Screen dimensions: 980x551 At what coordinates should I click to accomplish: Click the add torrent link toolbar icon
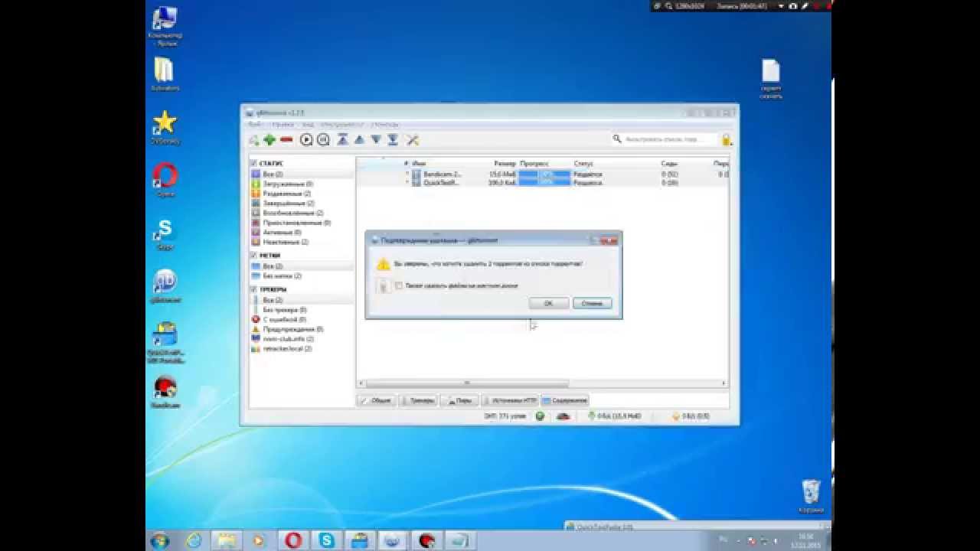tap(254, 140)
